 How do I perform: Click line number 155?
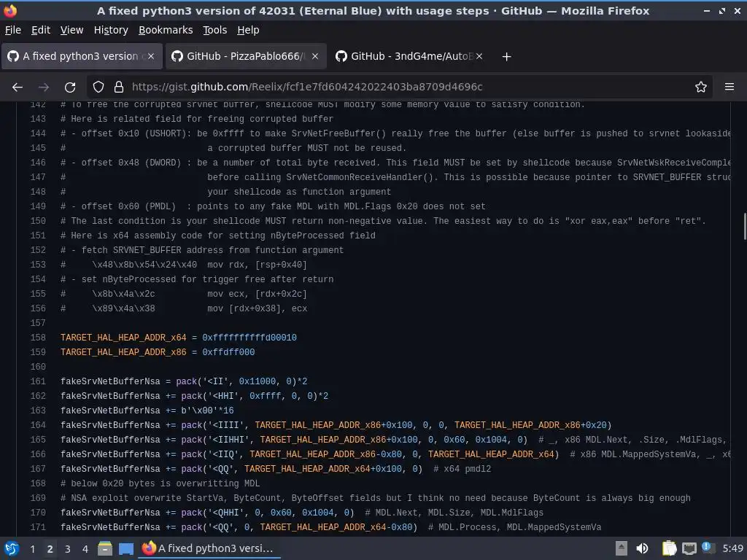(x=38, y=294)
